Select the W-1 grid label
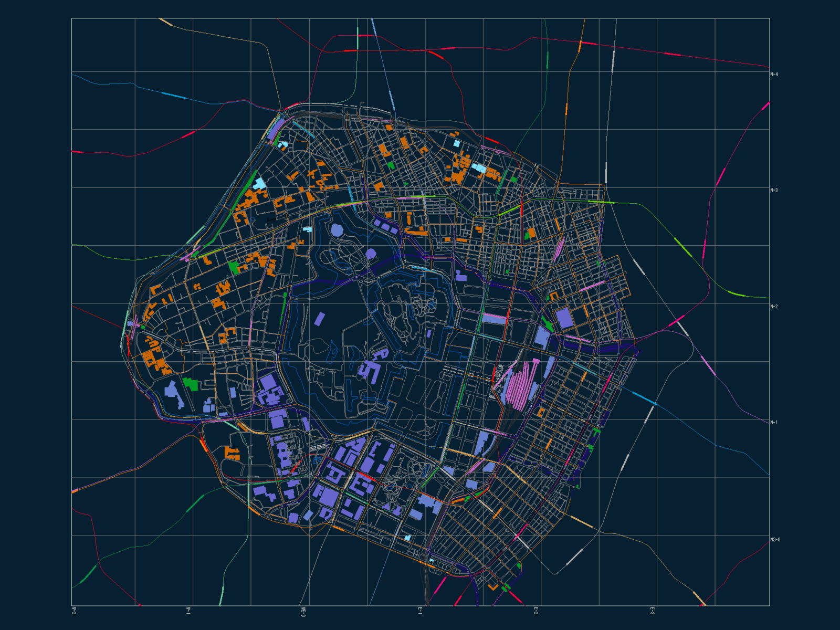The height and width of the screenshot is (630, 840). click(188, 611)
